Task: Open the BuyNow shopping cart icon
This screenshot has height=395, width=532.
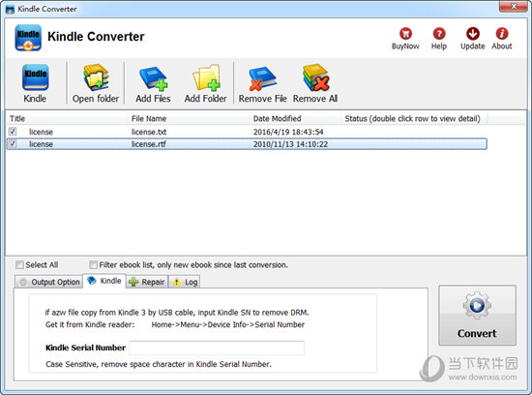Action: 405,39
